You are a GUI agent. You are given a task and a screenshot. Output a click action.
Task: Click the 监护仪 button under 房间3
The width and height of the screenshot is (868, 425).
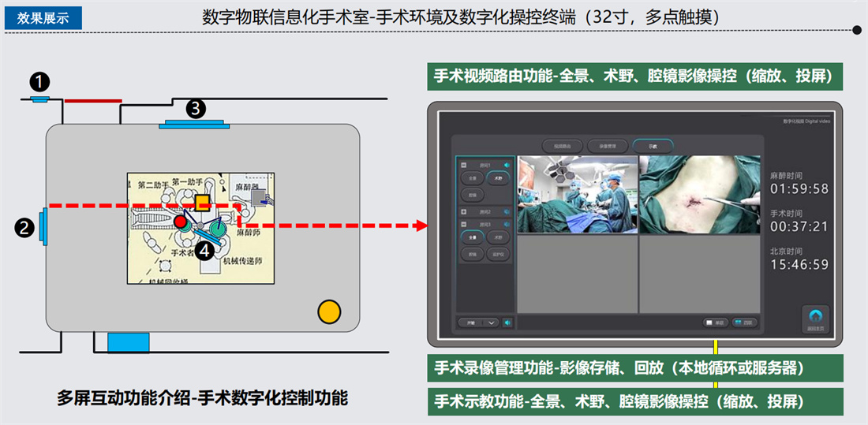coord(497,255)
